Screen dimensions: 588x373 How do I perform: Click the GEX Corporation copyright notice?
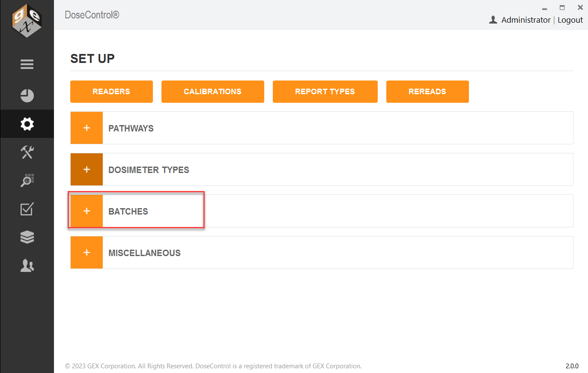point(213,366)
